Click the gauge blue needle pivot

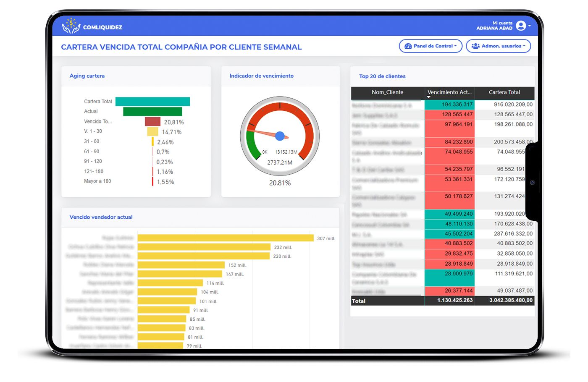point(280,136)
